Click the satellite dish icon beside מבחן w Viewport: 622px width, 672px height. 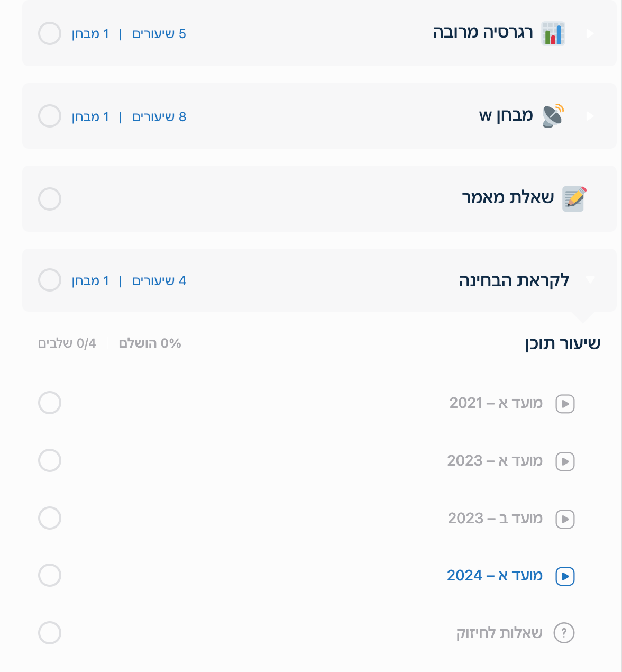(553, 116)
